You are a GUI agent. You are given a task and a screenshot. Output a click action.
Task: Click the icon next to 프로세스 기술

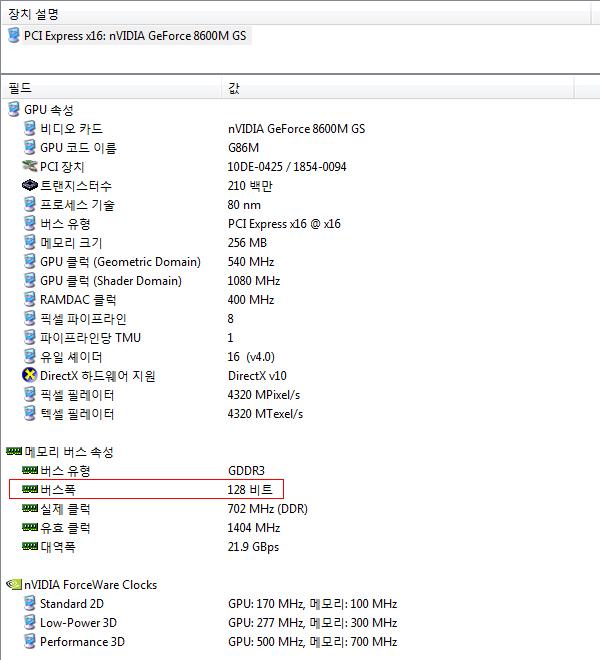[x=29, y=204]
